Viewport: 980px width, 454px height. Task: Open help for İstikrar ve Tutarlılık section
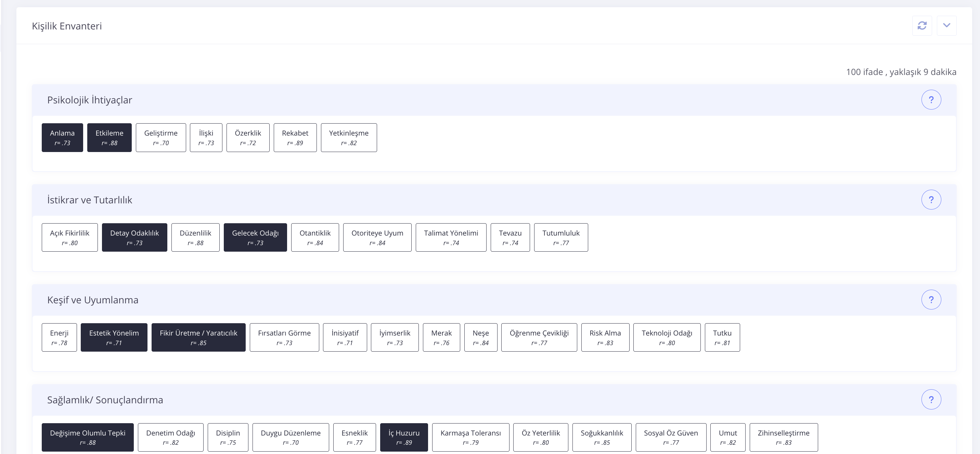click(x=931, y=200)
